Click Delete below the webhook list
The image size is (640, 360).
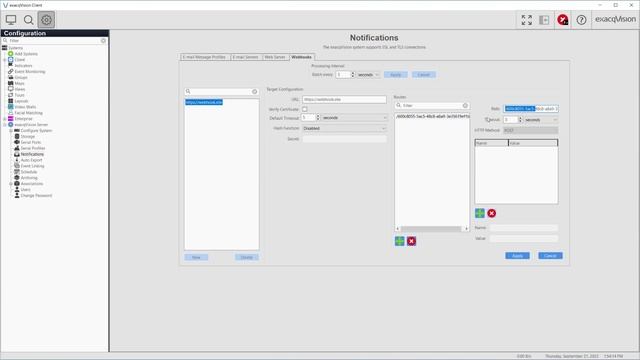pyautogui.click(x=247, y=257)
